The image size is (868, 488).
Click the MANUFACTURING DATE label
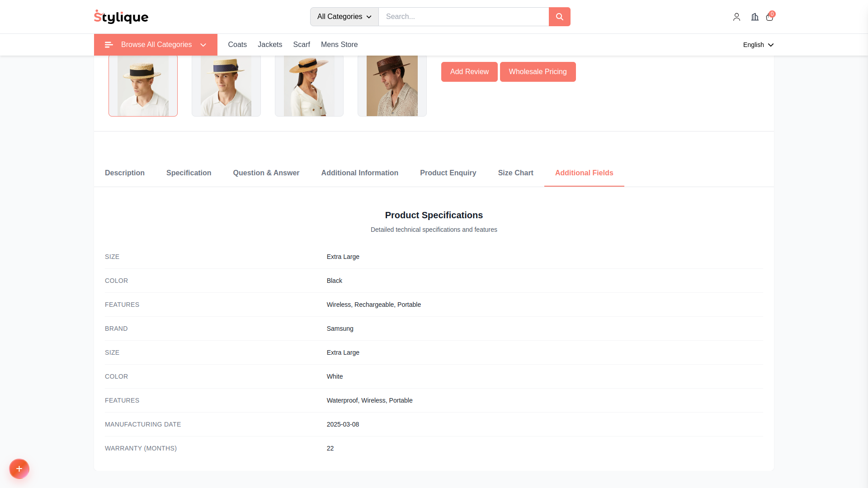point(143,424)
